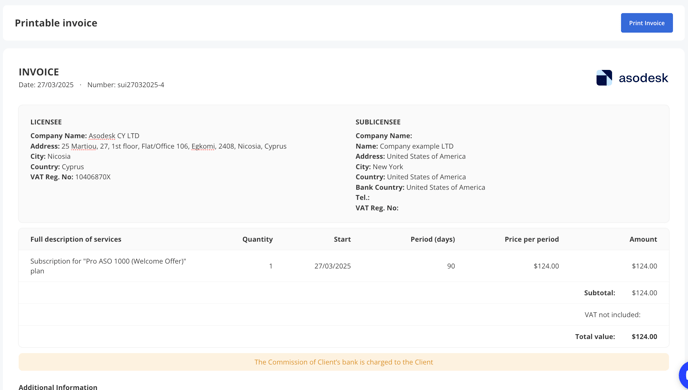Click the bank commission notice banner
The height and width of the screenshot is (390, 688).
pos(344,362)
